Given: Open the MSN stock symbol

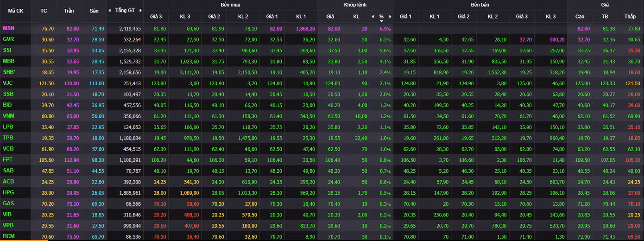Looking at the screenshot, I should point(8,28).
